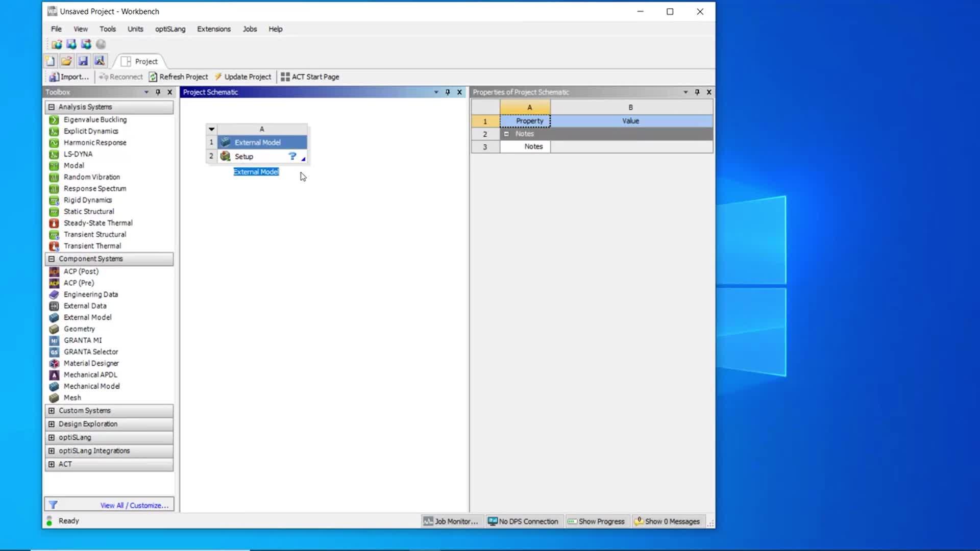The image size is (980, 551).
Task: Open system A dropdown arrow menu
Action: tap(211, 130)
